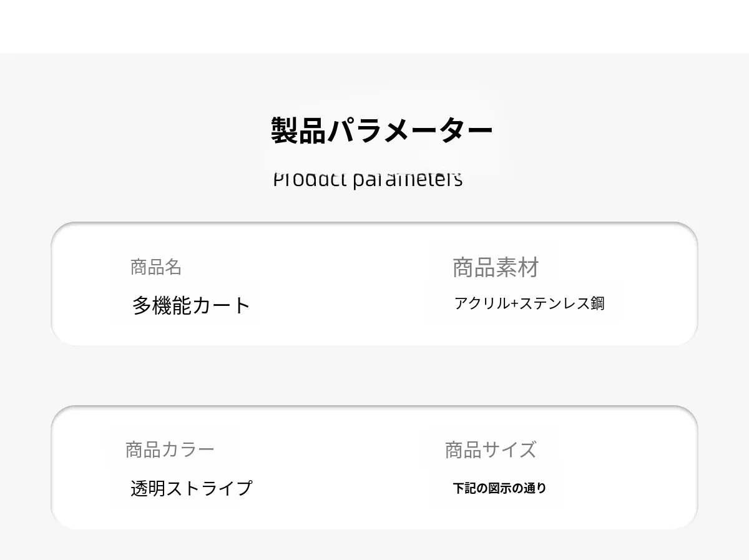Click the blank white strip at top

pos(374,26)
